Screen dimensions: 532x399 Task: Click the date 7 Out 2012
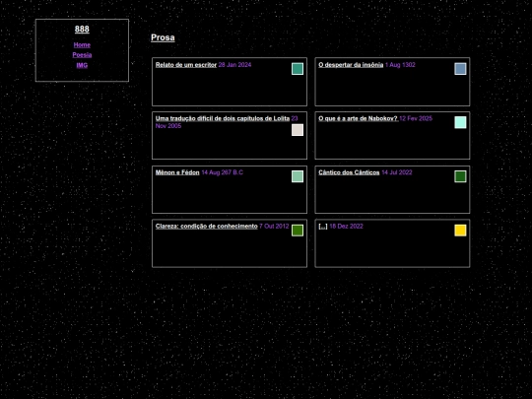(x=274, y=226)
